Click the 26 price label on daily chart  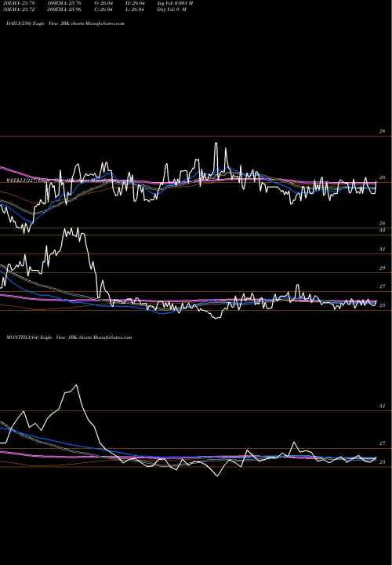[x=383, y=177]
